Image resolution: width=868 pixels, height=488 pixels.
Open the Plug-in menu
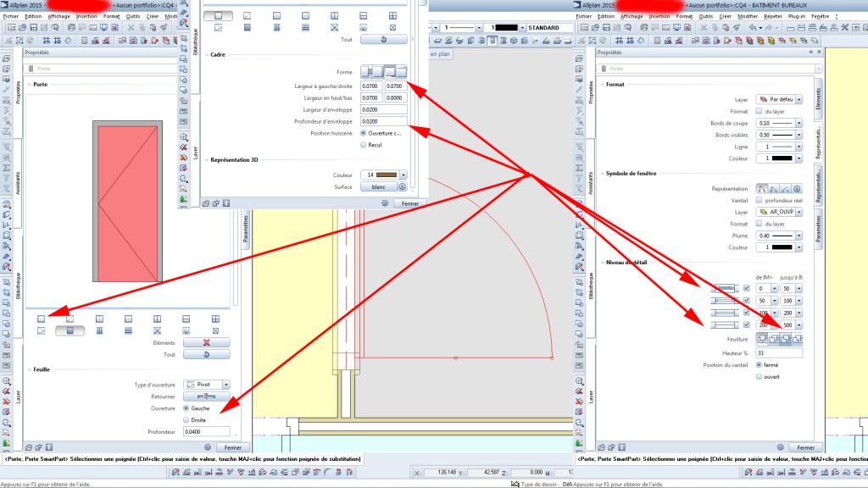[x=797, y=17]
